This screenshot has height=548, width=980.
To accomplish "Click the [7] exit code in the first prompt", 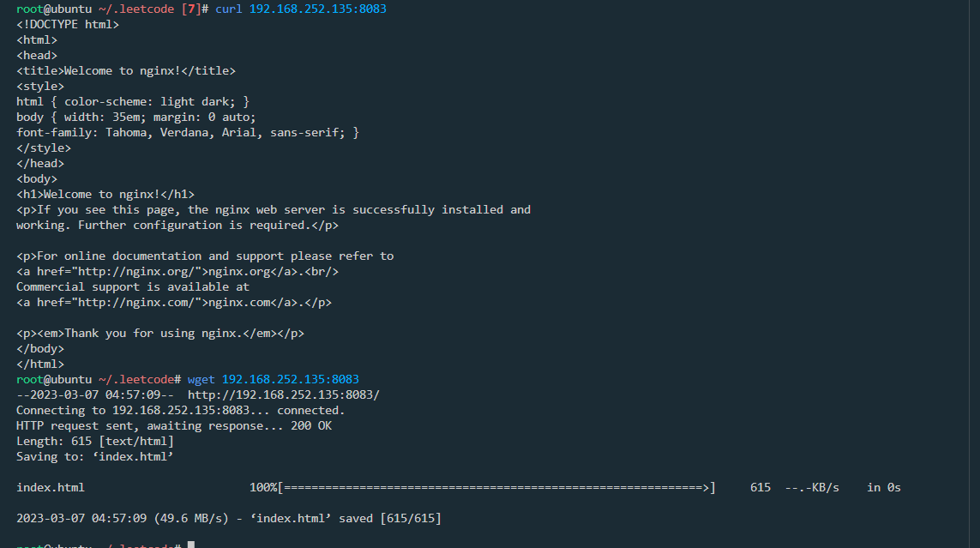I will point(191,9).
